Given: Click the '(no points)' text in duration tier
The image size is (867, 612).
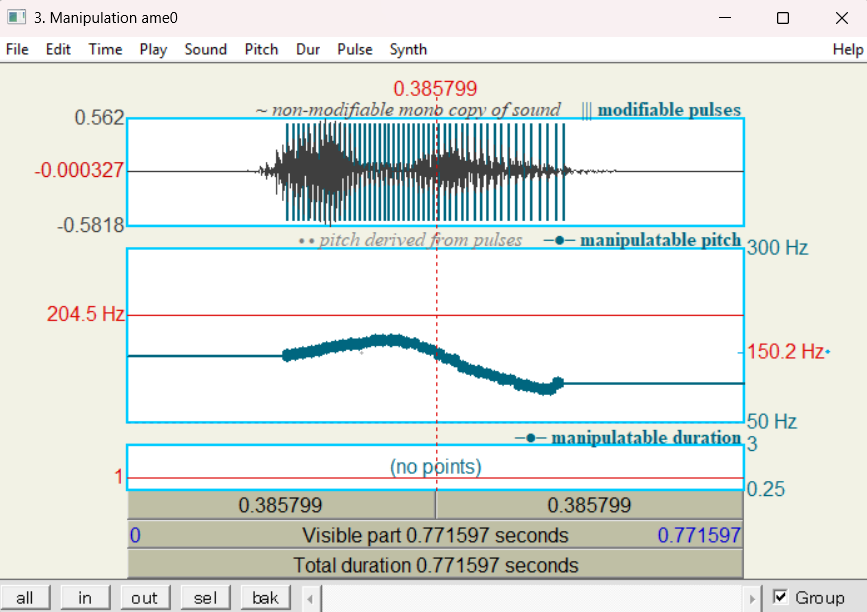Looking at the screenshot, I should point(436,467).
